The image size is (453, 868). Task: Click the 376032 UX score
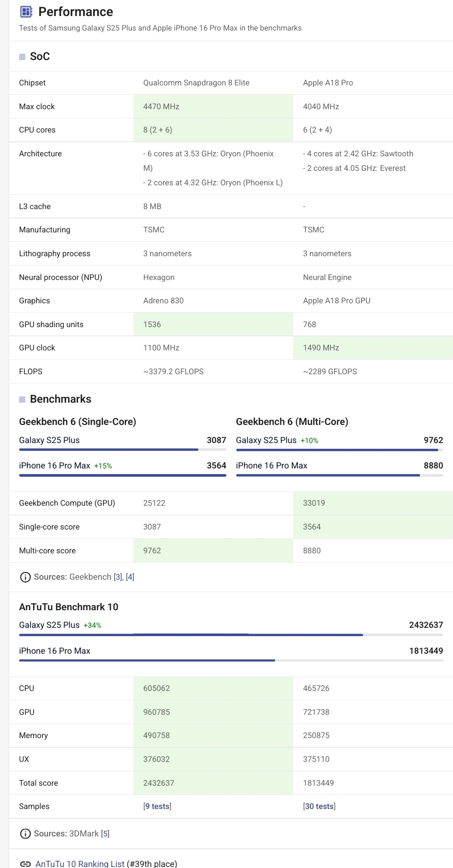pos(157,759)
